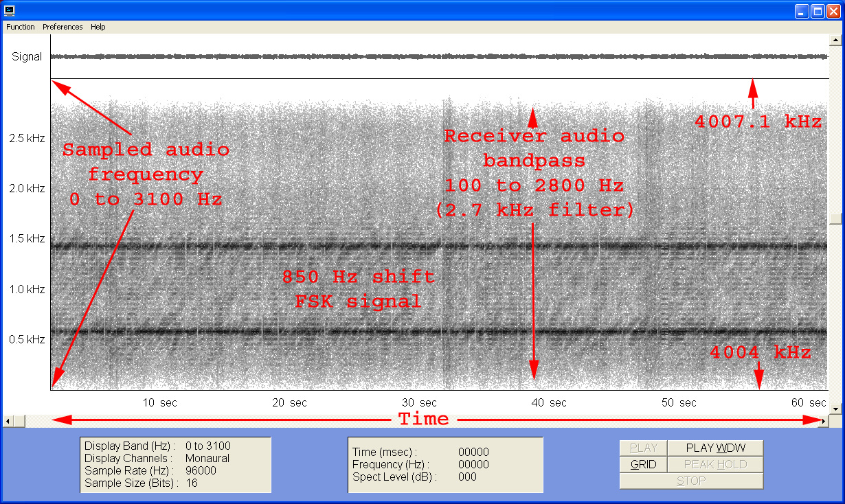845x504 pixels.
Task: Click the Time (msec) readout
Action: pyautogui.click(x=473, y=452)
